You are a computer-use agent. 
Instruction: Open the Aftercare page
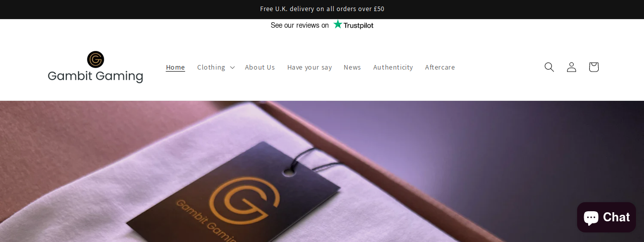[x=440, y=67]
